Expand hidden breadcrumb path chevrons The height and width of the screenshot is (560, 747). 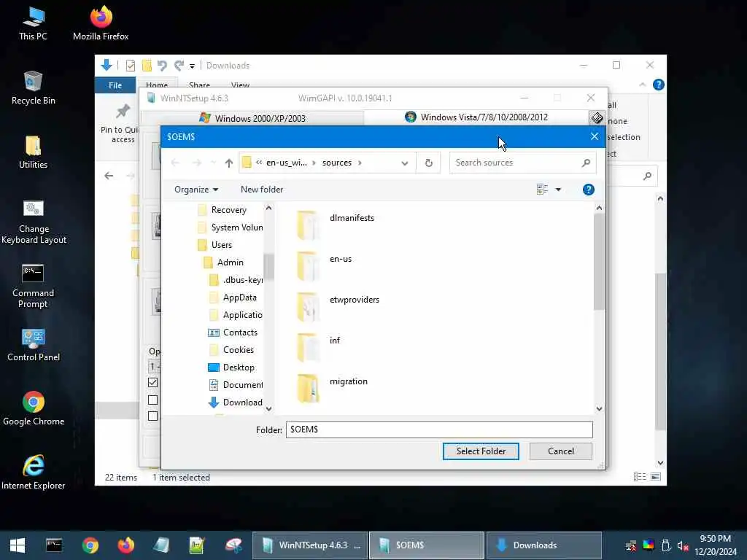click(259, 163)
